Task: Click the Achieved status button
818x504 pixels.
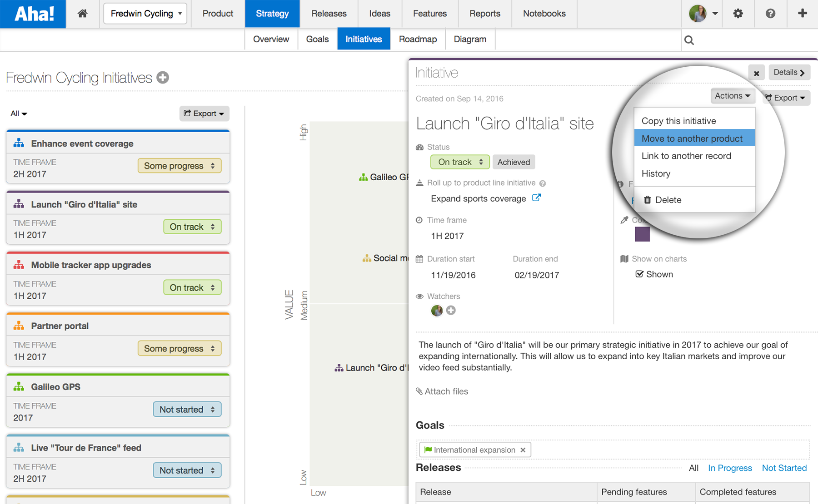Action: (x=514, y=162)
